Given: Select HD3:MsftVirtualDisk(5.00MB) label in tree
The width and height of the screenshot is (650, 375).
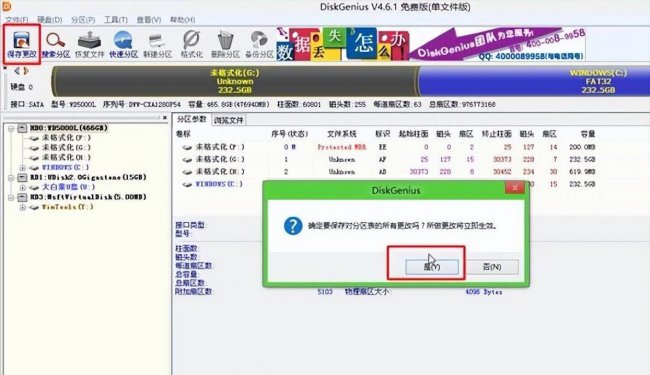Looking at the screenshot, I should (88, 197).
